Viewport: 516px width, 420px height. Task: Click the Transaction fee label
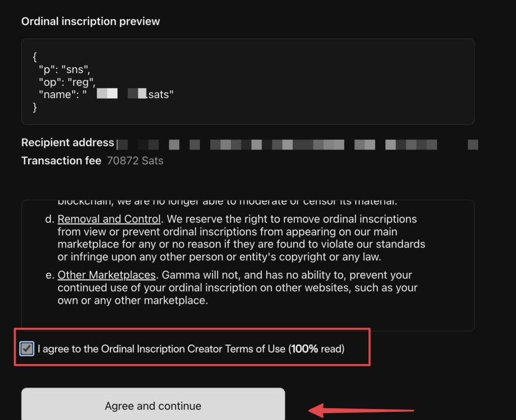61,161
